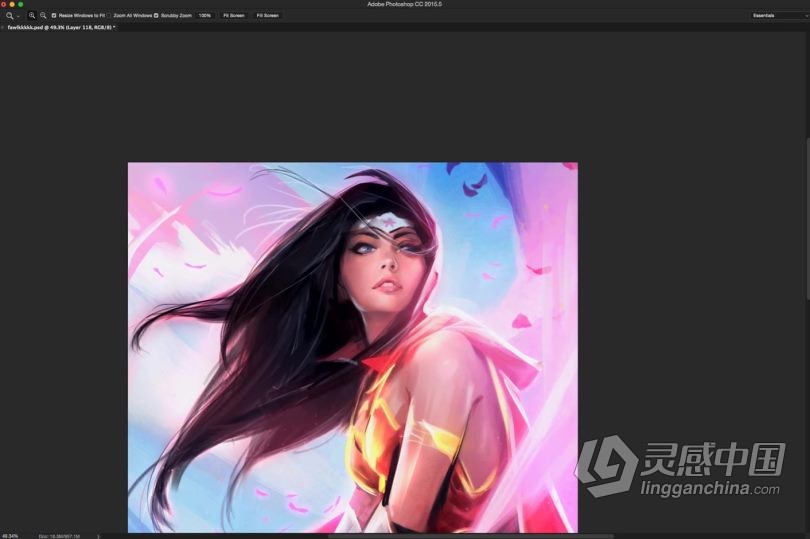Image resolution: width=810 pixels, height=539 pixels.
Task: Toggle the Scrubby Zoom checkbox
Action: pos(156,16)
